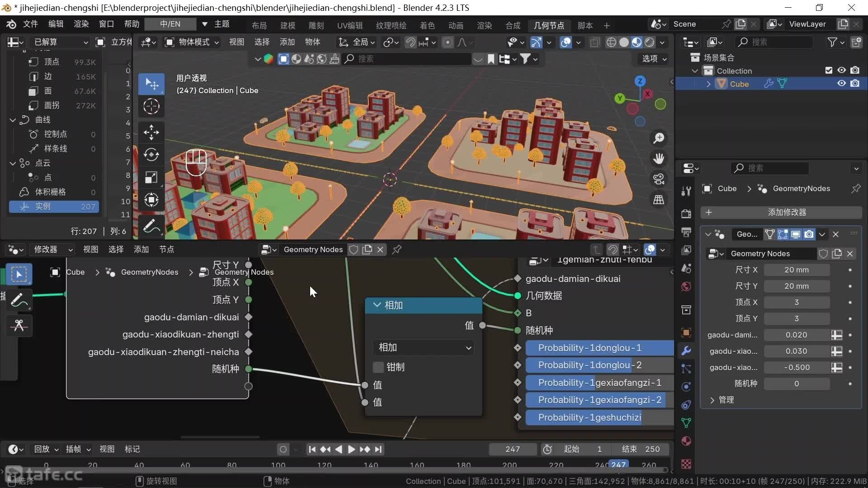Open the Modifier properties wrench tab
Screen dimensions: 868x488
[x=686, y=351]
